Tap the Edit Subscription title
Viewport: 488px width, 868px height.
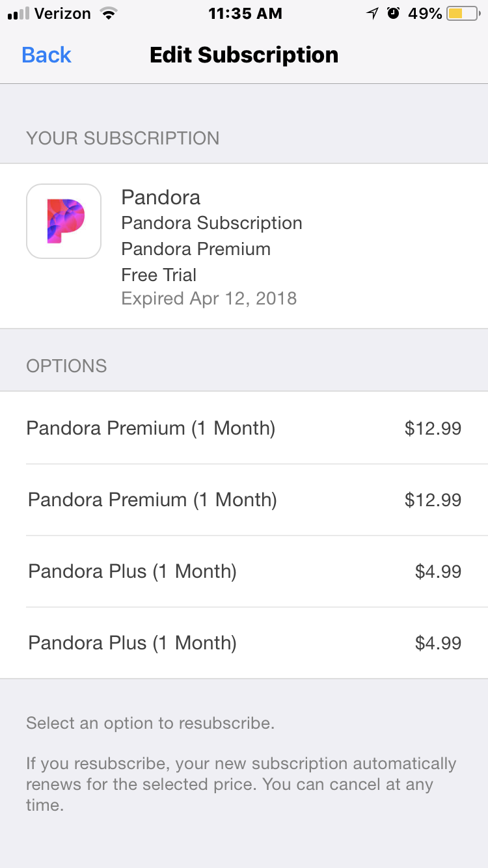click(244, 55)
